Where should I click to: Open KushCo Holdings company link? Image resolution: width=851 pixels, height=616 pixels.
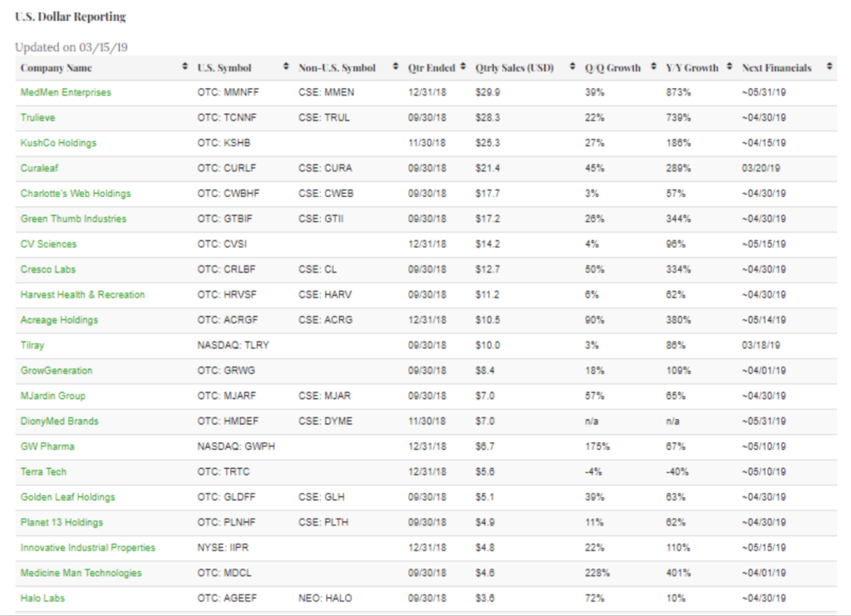coord(58,143)
